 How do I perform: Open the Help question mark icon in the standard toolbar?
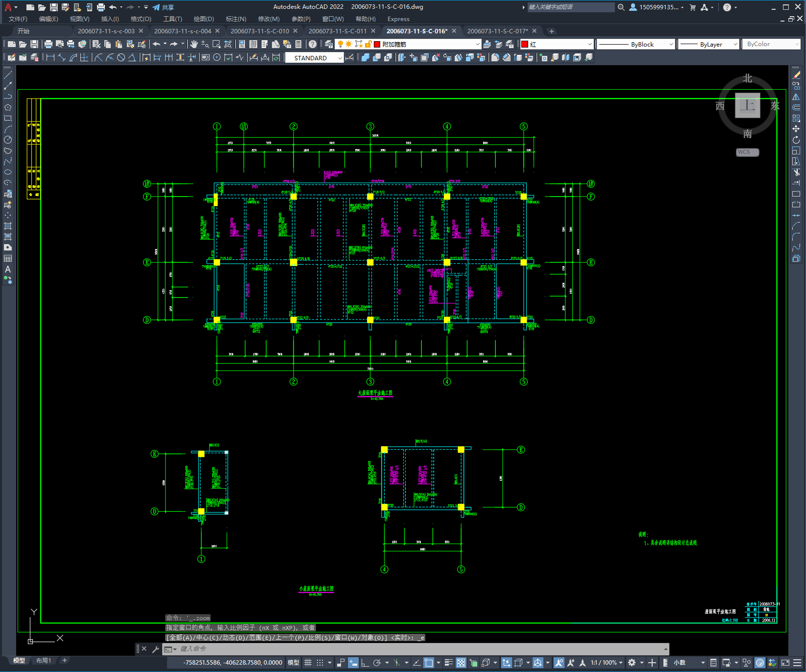coord(313,44)
